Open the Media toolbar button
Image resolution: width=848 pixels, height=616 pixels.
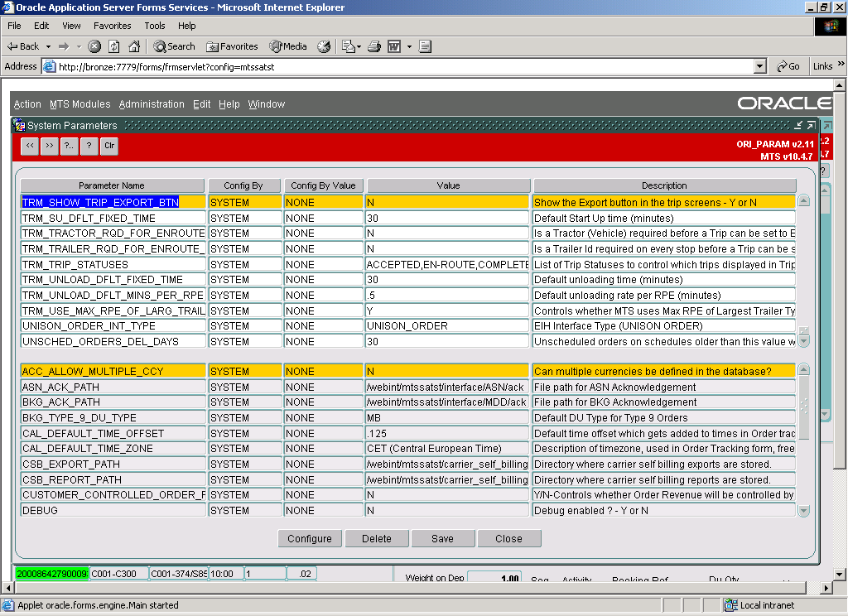coord(288,46)
